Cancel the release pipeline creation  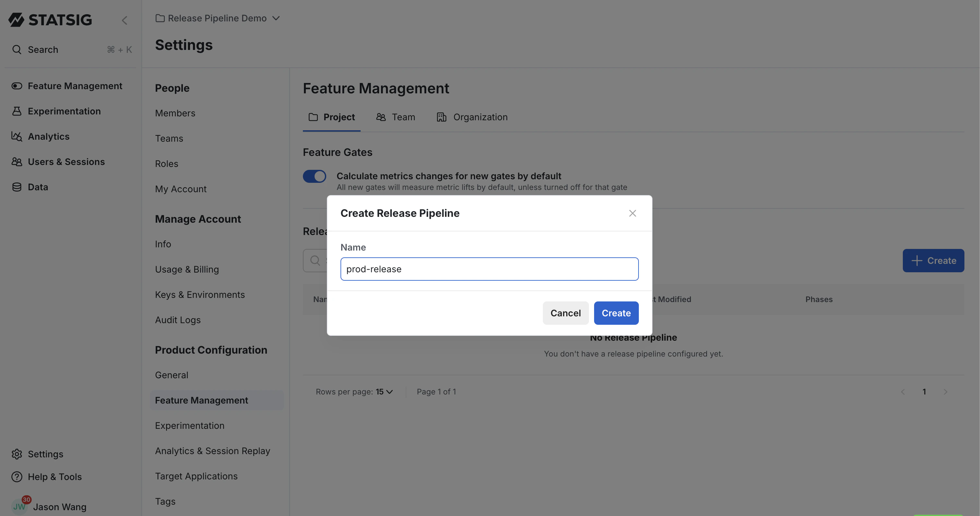(565, 313)
